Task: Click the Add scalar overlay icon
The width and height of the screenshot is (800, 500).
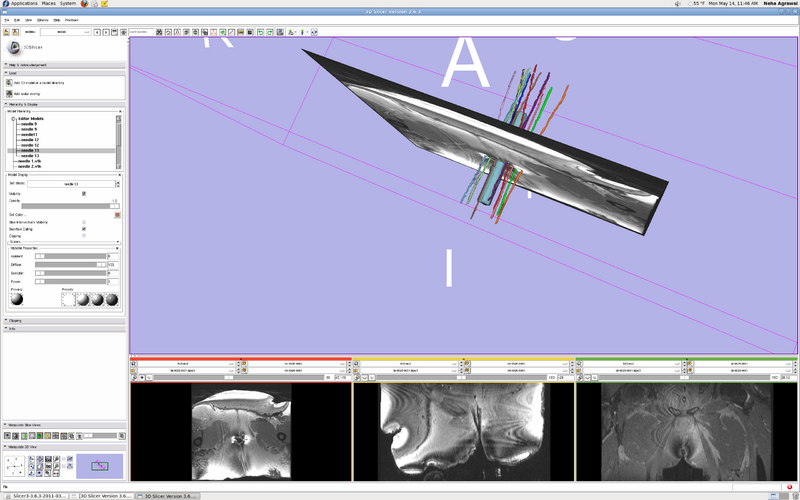Action: 9,93
